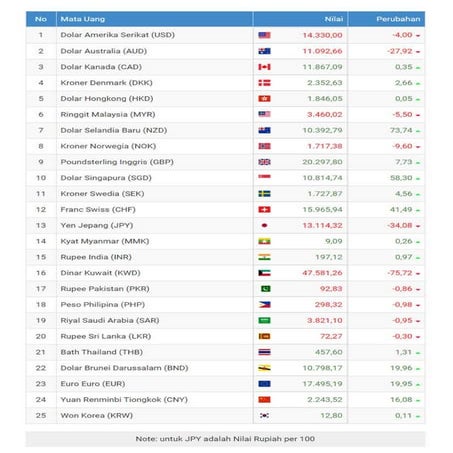This screenshot has height=453, width=453.
Task: Sort by the Nilai column header
Action: 334,19
